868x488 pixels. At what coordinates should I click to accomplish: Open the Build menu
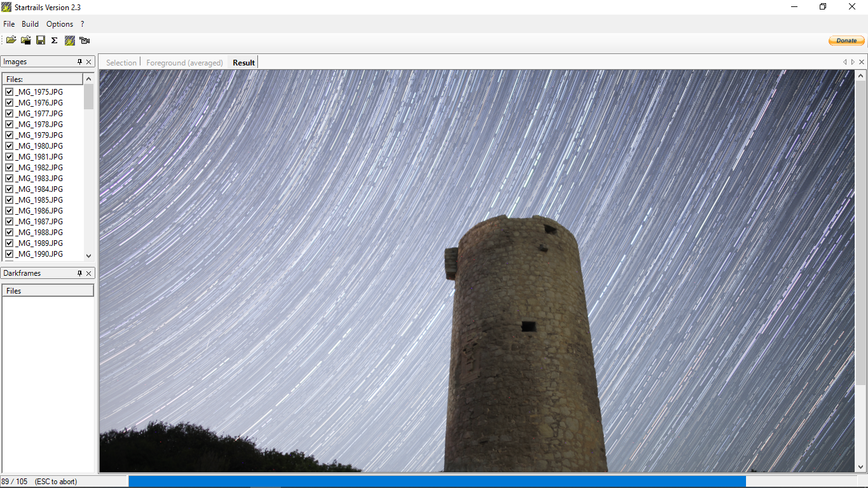(x=30, y=24)
